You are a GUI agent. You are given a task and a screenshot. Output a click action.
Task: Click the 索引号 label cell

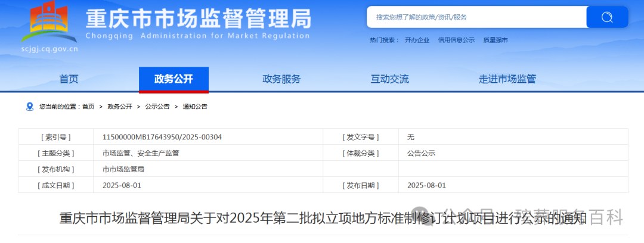[56, 137]
